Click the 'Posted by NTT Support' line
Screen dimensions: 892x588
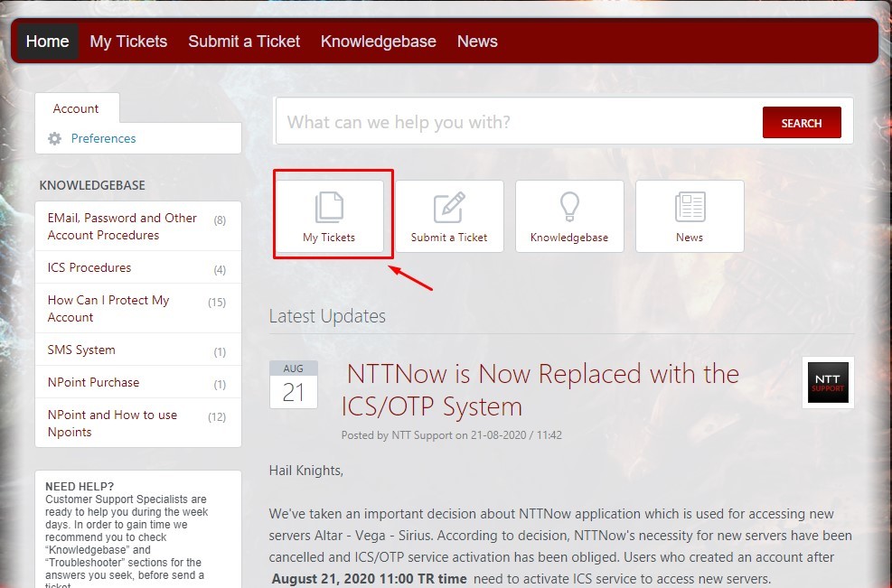452,435
